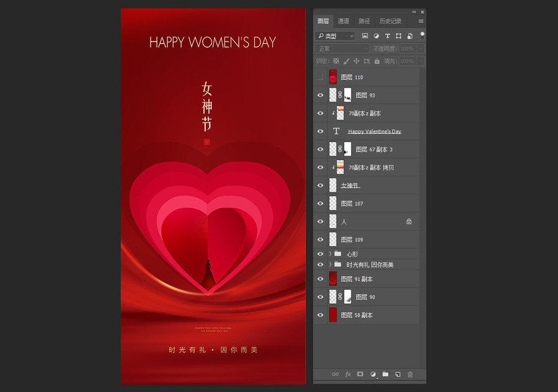
Task: Lock artboard nesting icon
Action: point(366,61)
